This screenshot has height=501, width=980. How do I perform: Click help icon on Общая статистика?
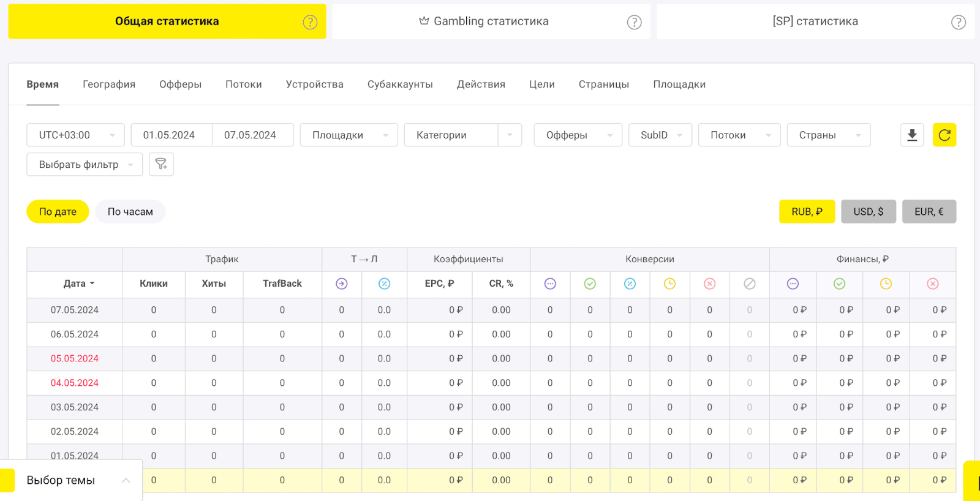(310, 22)
